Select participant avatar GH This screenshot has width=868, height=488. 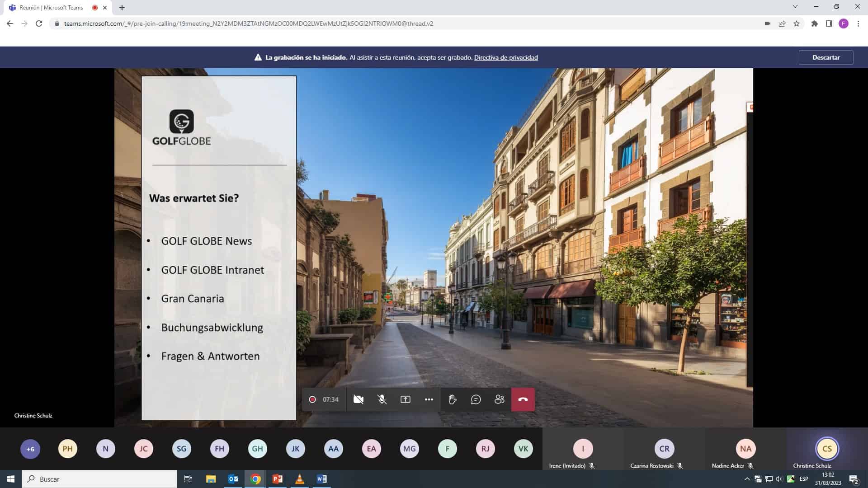(x=258, y=449)
